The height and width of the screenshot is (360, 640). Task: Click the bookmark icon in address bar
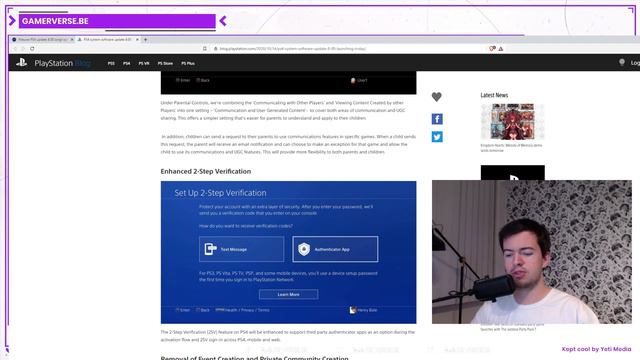(x=205, y=49)
